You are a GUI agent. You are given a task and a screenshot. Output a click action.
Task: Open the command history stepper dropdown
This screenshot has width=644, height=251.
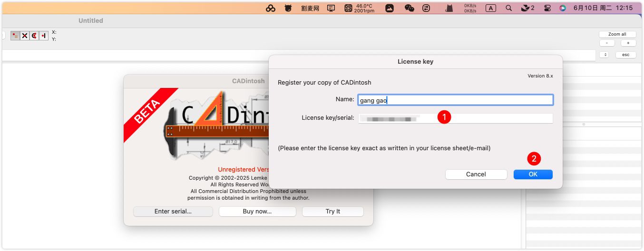click(x=605, y=55)
